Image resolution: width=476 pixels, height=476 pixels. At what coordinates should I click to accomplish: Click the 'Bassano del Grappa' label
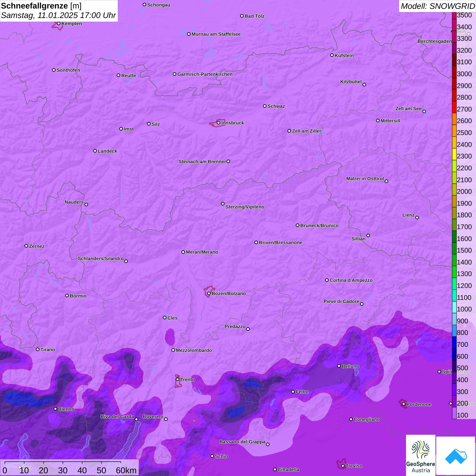(x=242, y=442)
